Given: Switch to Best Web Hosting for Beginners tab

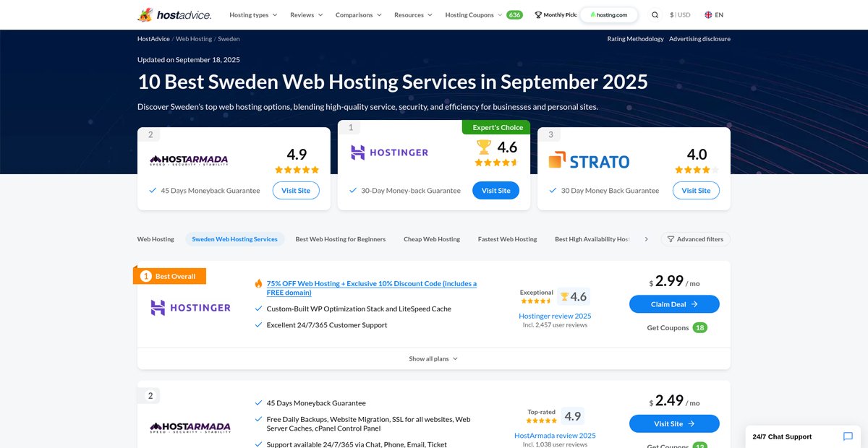Looking at the screenshot, I should [340, 239].
